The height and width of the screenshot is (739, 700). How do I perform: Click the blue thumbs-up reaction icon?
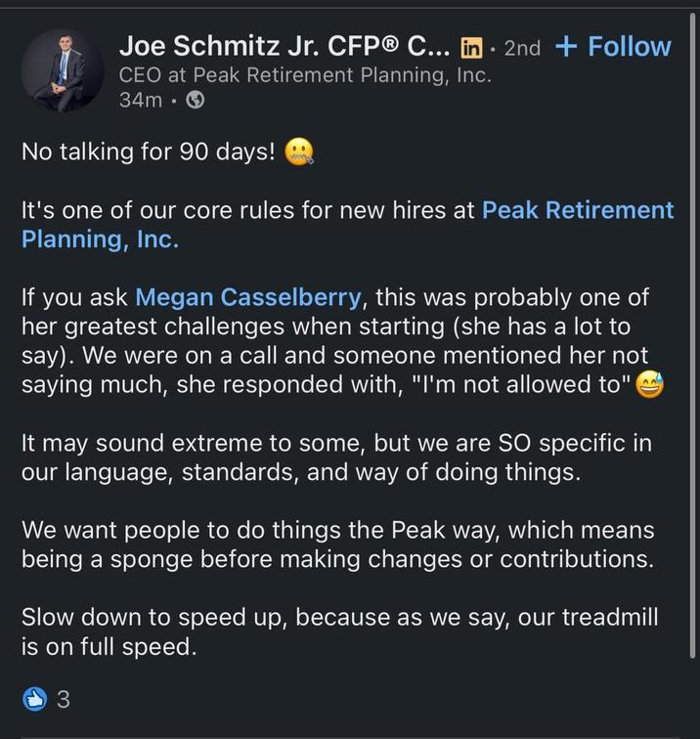point(35,699)
